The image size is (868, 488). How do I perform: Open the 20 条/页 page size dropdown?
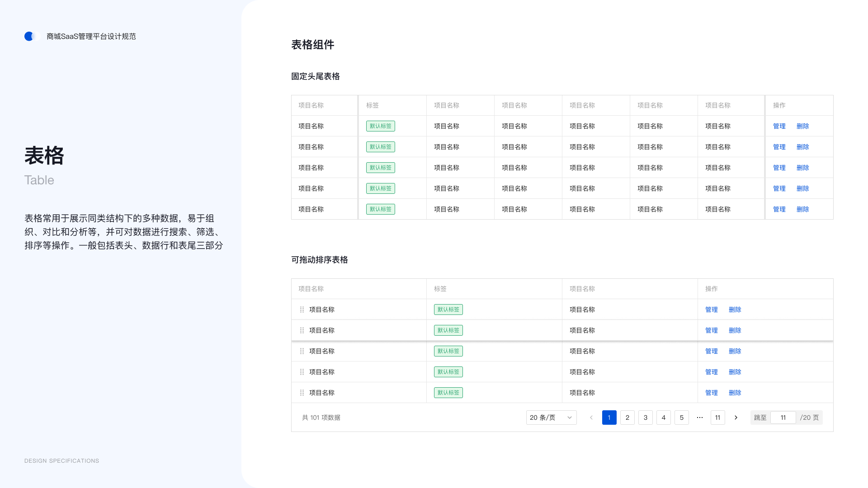coord(551,418)
